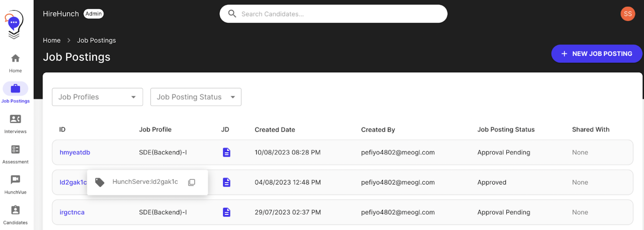Open Interviews from the sidebar
Viewport: 644px width, 230px height.
coord(15,124)
